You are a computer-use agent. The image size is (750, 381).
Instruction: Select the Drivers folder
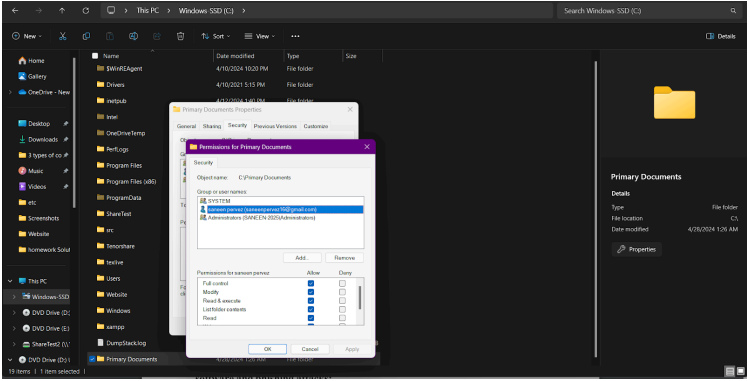pyautogui.click(x=110, y=85)
